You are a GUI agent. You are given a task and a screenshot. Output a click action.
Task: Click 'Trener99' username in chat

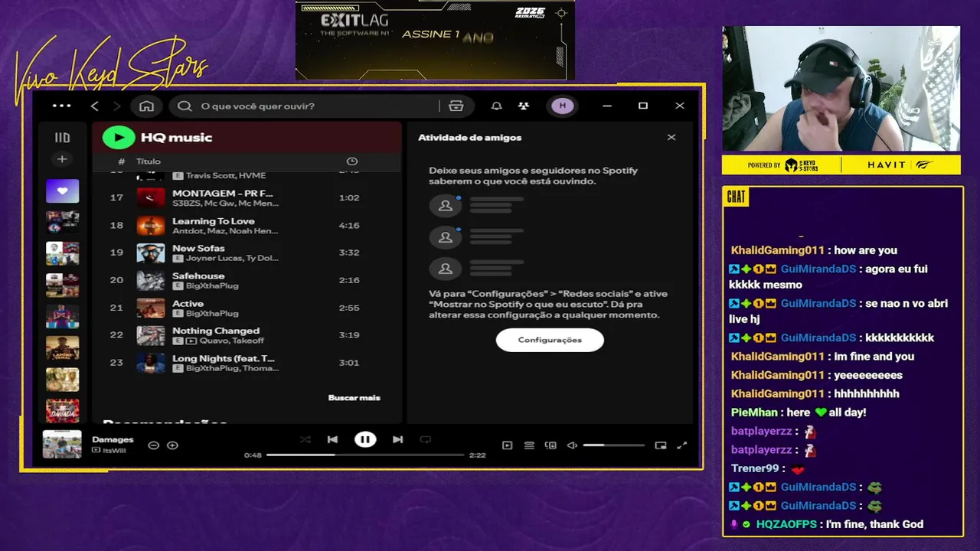pos(755,468)
